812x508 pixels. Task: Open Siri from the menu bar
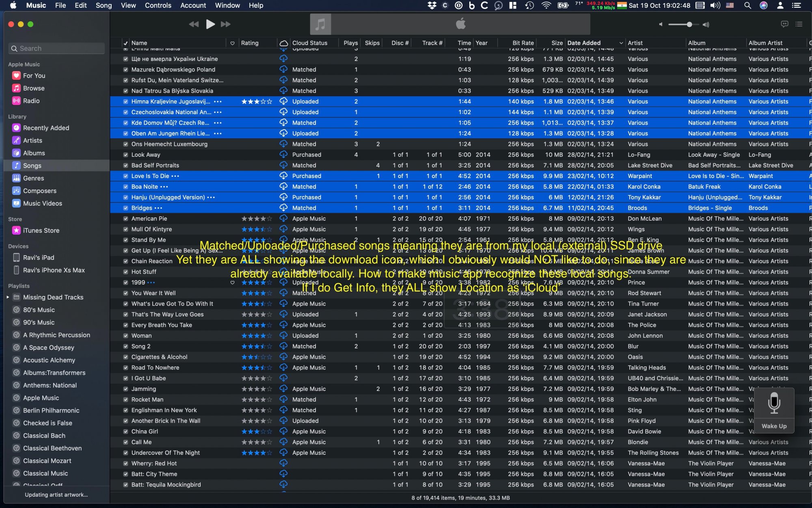coord(764,5)
